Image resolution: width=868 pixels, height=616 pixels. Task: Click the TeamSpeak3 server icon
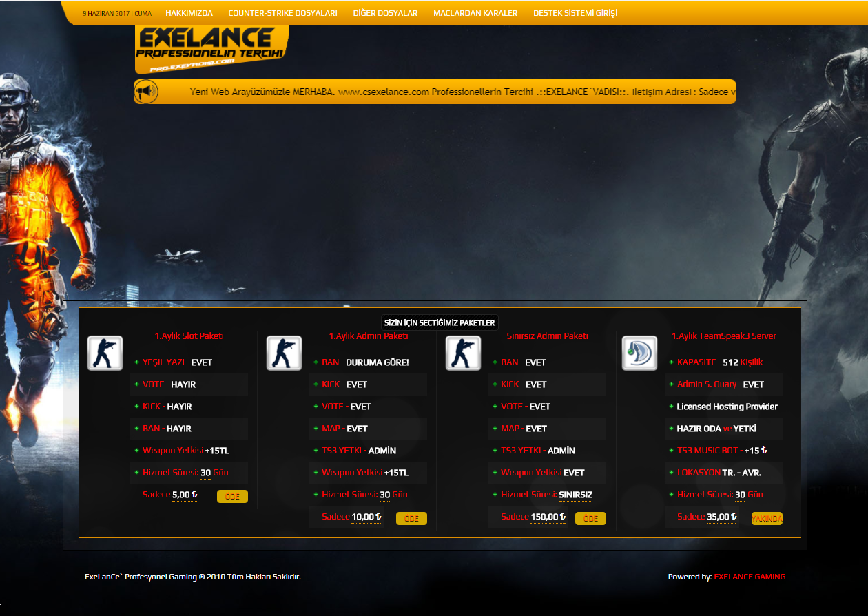pyautogui.click(x=639, y=353)
